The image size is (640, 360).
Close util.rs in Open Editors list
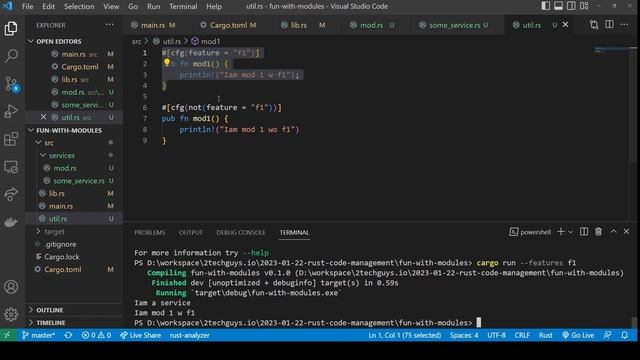point(43,117)
